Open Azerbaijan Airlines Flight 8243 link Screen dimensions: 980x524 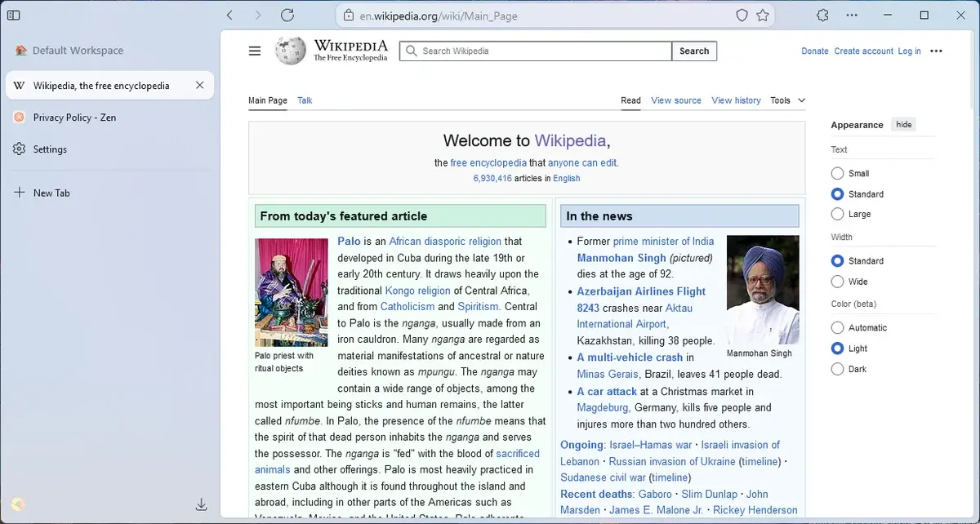[x=641, y=300]
